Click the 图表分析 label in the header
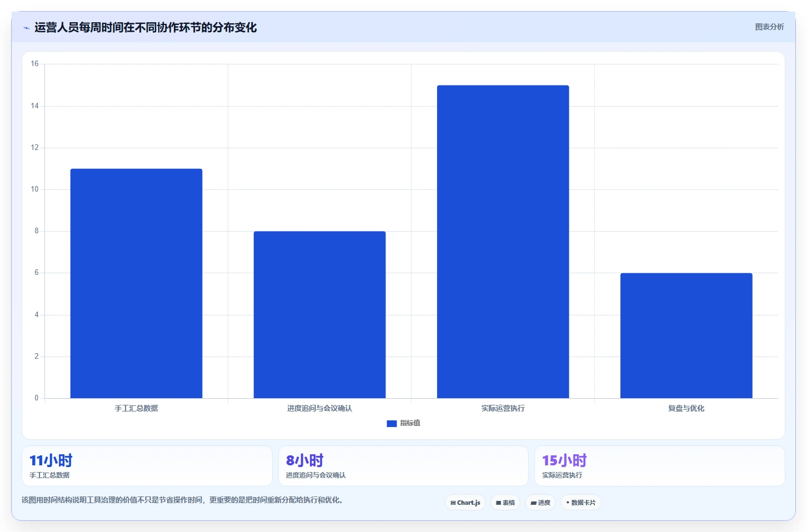This screenshot has height=532, width=807. [x=769, y=27]
